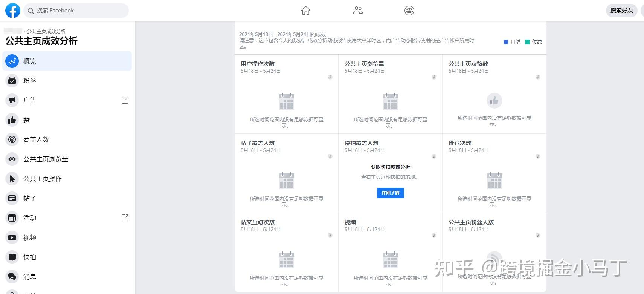The image size is (644, 294).
Task: Click 获取快拍成效分析 heading text
Action: pyautogui.click(x=390, y=167)
